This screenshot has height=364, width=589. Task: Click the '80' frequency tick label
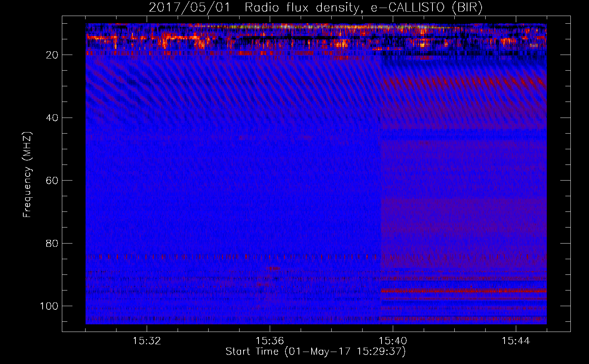click(x=52, y=243)
